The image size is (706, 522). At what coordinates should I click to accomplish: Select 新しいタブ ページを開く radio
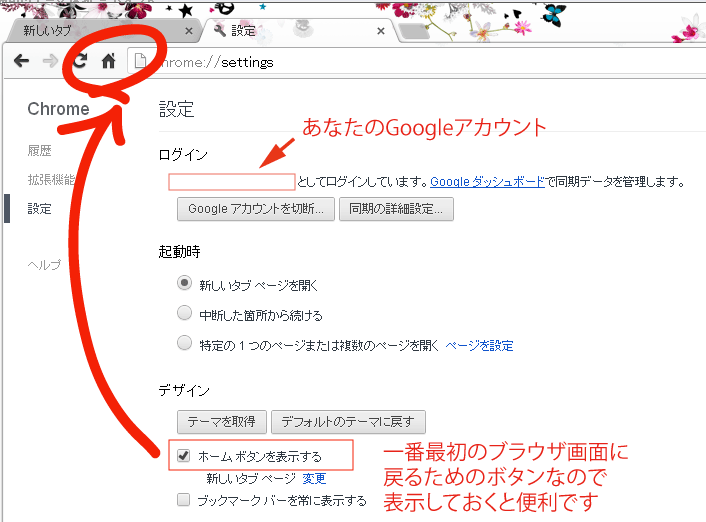tap(184, 283)
